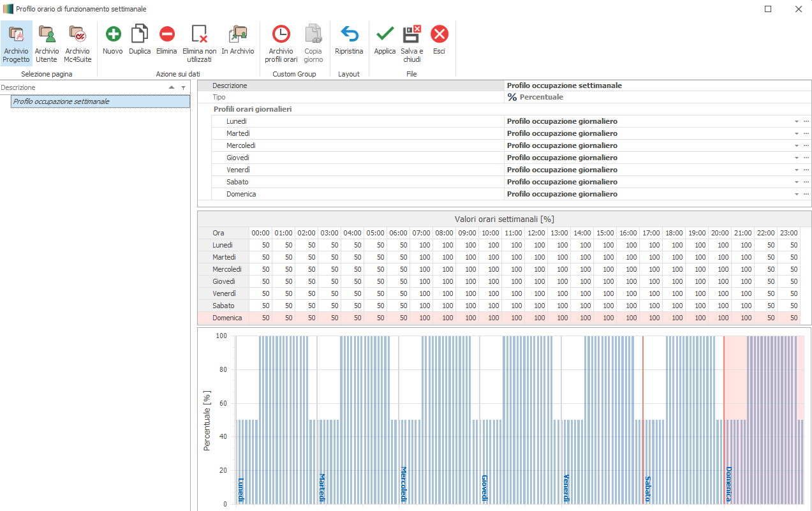This screenshot has height=511, width=812.
Task: Open the Descrizione column filter dropdown
Action: point(183,88)
